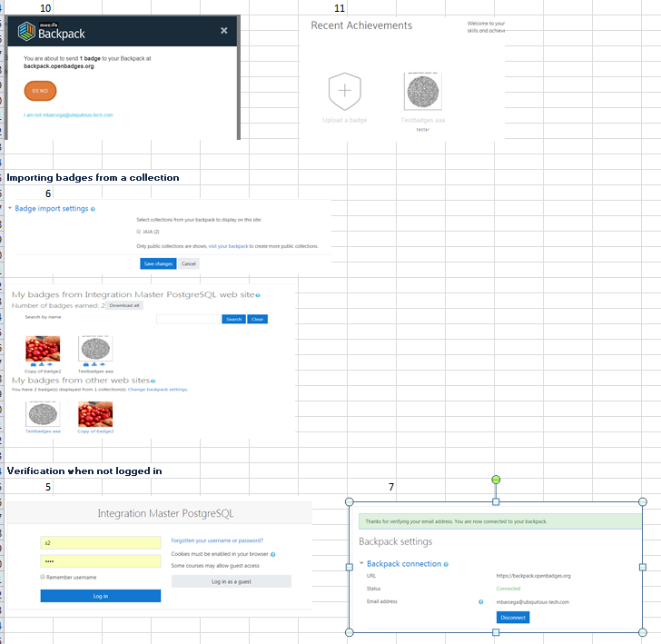
Task: Select the 'Badge import settings' heading link
Action: coord(52,208)
